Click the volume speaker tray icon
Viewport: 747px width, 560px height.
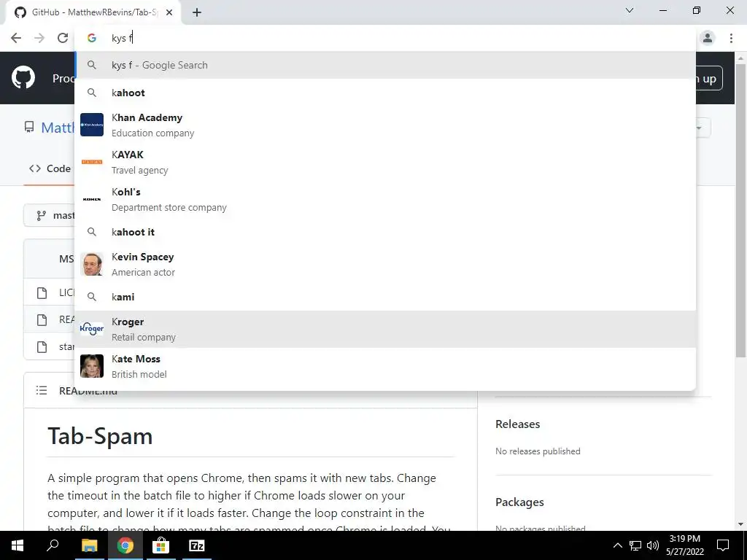coord(653,545)
